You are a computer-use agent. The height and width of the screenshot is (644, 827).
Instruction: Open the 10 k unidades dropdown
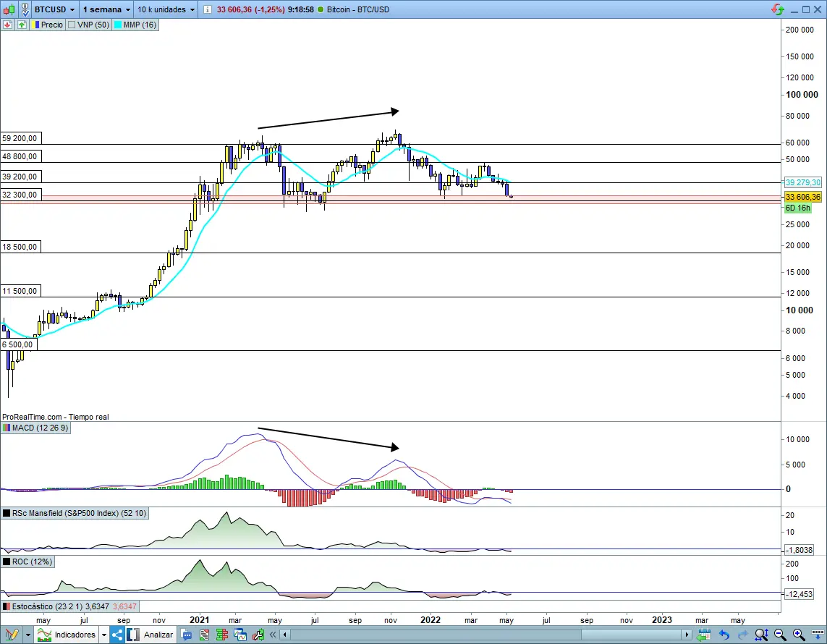click(166, 9)
